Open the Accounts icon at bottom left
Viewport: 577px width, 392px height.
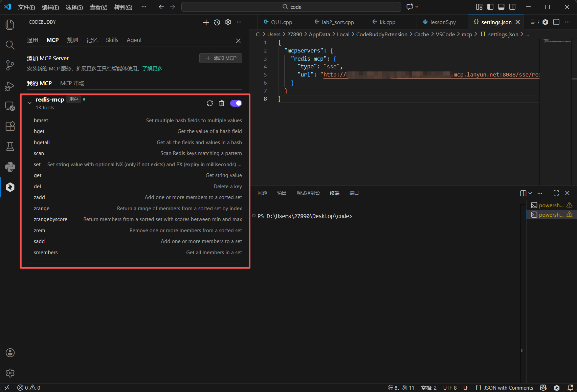tap(10, 353)
